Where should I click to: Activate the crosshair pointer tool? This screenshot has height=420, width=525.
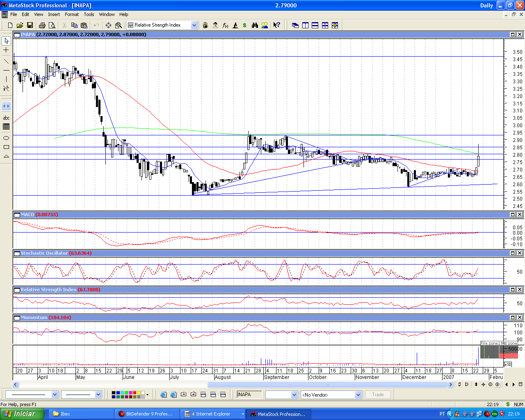(6, 50)
